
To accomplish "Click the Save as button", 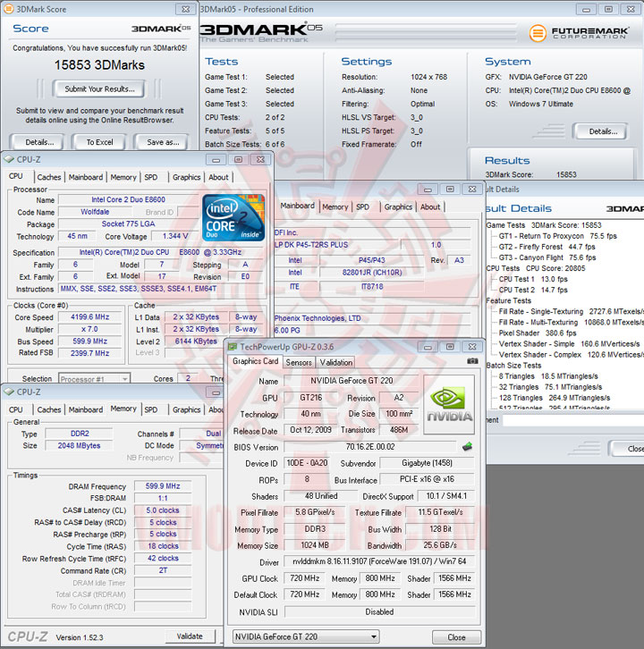I will (x=163, y=142).
